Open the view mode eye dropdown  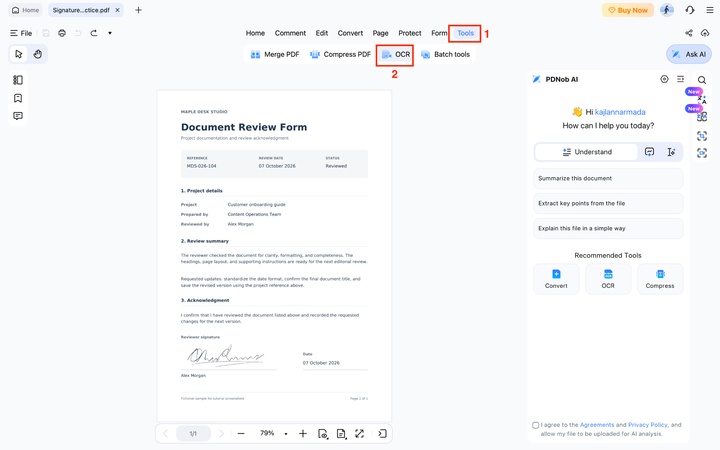pyautogui.click(x=323, y=434)
